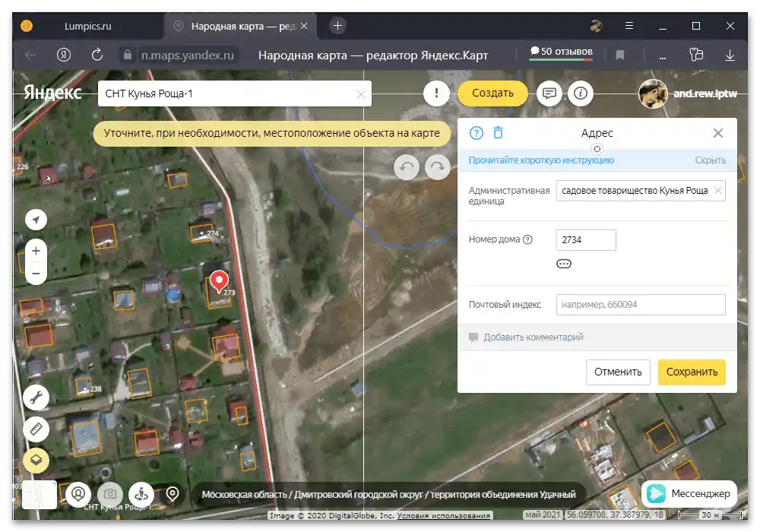This screenshot has width=760, height=532.
Task: Open downloads arrow icon
Action: pos(730,55)
